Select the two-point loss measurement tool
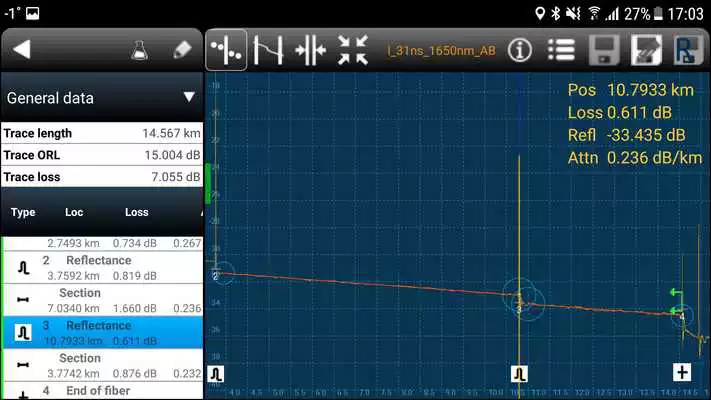The image size is (711, 400). [268, 50]
